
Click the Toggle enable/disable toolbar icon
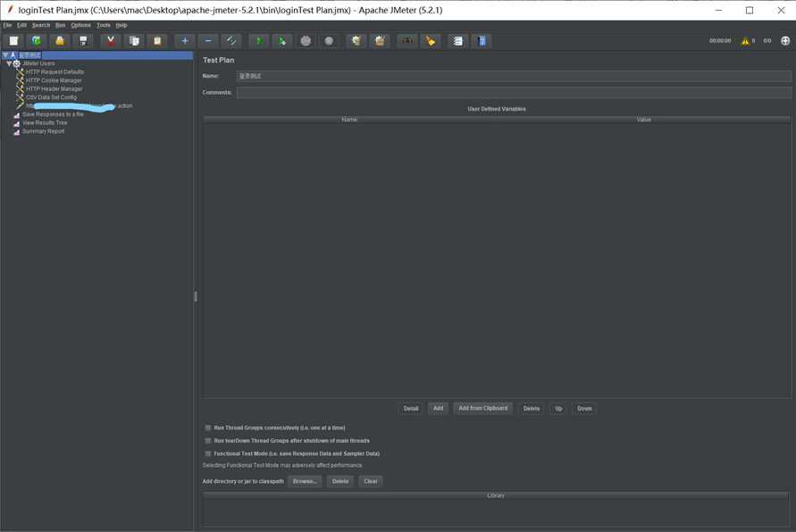231,41
